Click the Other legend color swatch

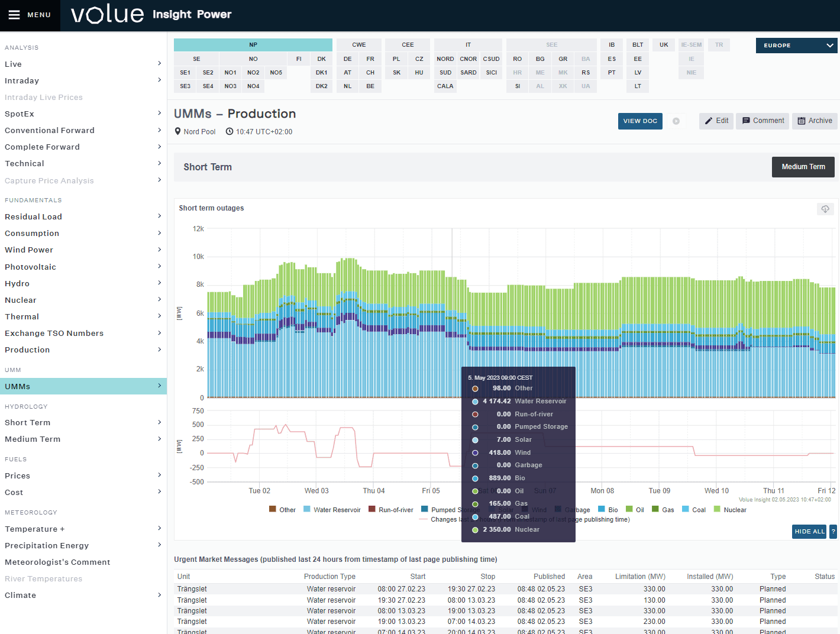(x=273, y=509)
